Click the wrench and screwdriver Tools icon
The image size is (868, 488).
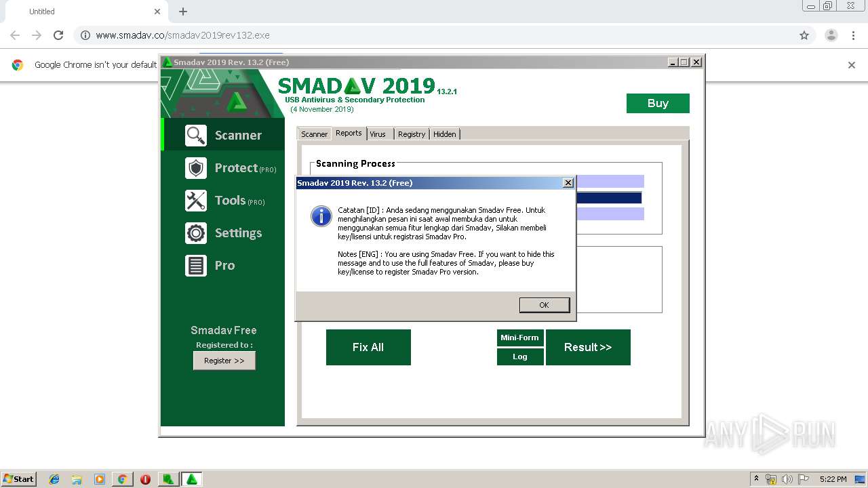(196, 201)
